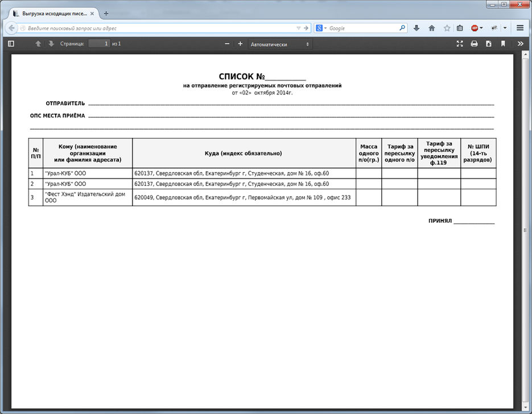
Task: Click the address bar input field
Action: point(154,28)
